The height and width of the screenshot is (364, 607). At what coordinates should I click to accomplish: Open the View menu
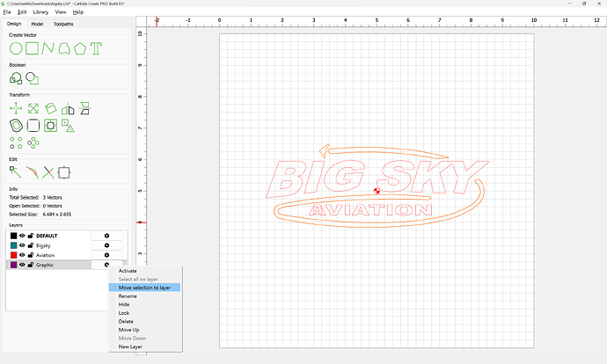61,12
